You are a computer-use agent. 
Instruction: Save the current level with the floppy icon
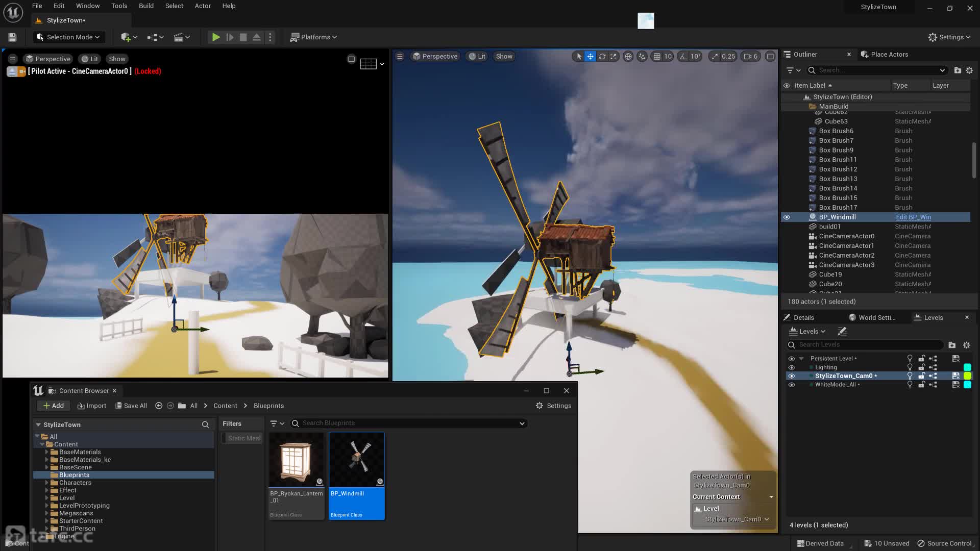tap(12, 37)
